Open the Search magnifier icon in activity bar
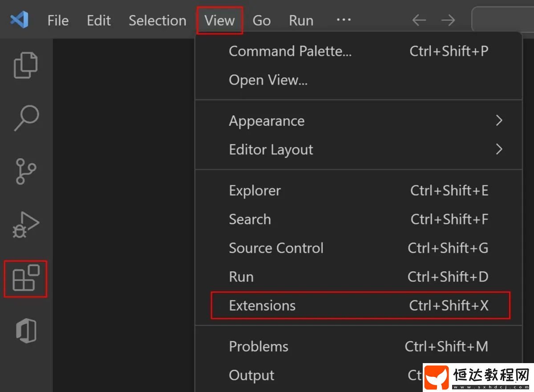 coord(26,118)
